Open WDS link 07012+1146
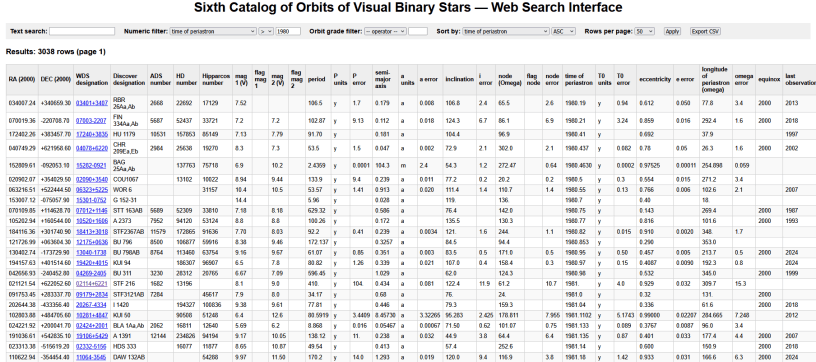Screen dimensions: 816x362 [92, 210]
